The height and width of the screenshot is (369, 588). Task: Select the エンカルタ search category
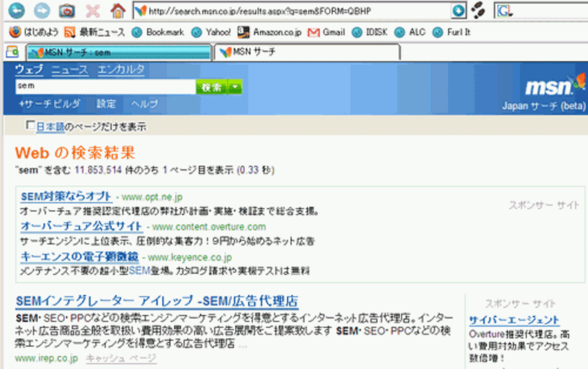click(121, 69)
